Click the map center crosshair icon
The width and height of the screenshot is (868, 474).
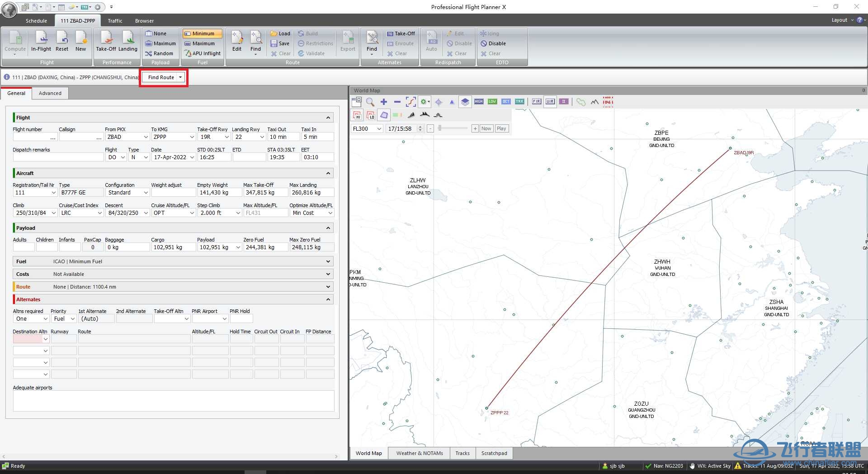point(439,102)
